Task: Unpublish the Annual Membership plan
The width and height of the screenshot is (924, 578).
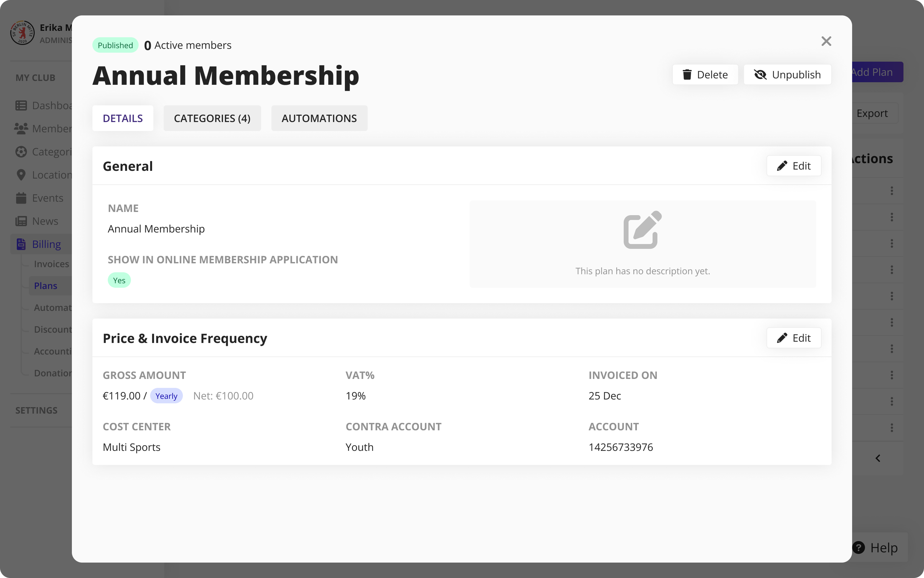Action: (x=787, y=74)
